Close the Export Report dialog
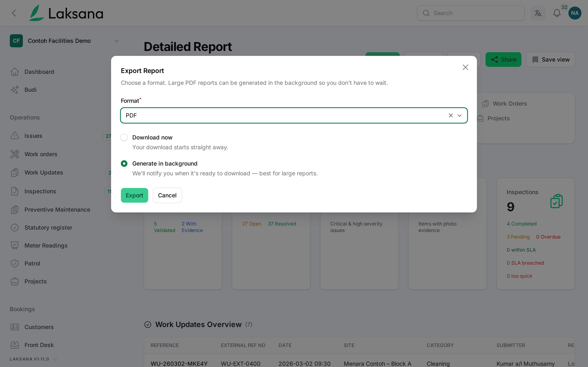This screenshot has height=367, width=588. 465,67
